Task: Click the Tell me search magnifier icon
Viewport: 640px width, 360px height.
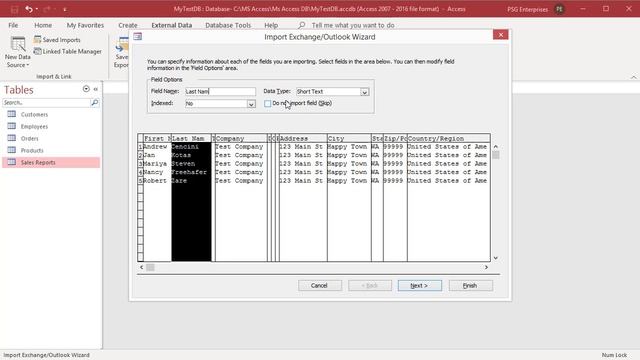Action: point(302,25)
